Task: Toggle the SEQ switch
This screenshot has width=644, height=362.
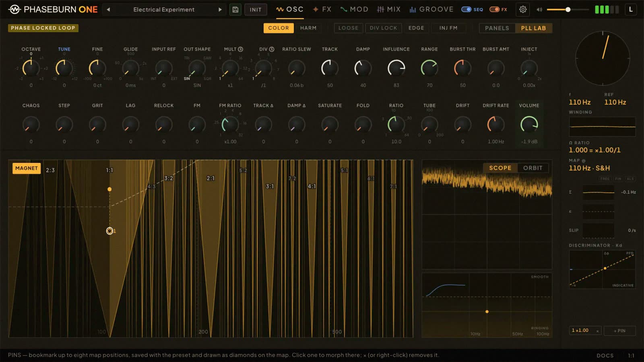Action: [x=466, y=9]
